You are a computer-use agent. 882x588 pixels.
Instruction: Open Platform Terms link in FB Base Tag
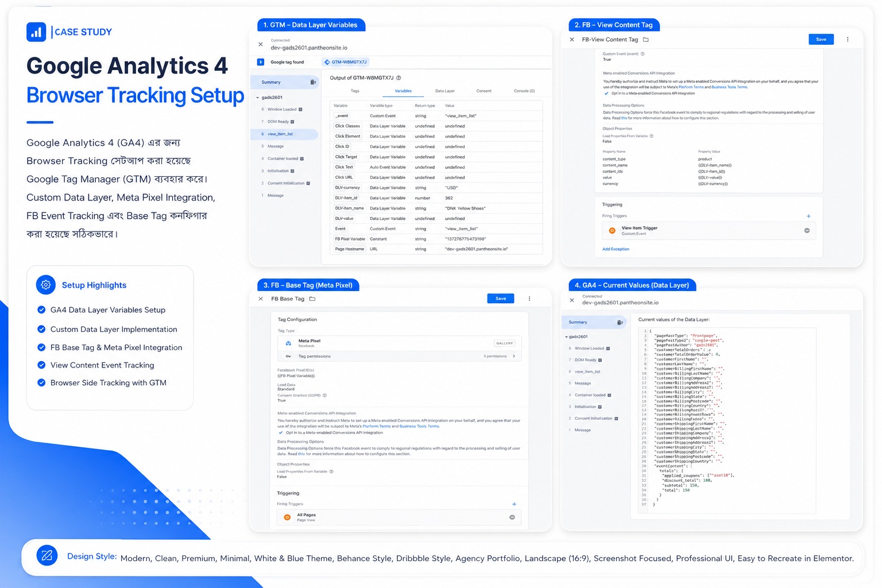tap(377, 426)
